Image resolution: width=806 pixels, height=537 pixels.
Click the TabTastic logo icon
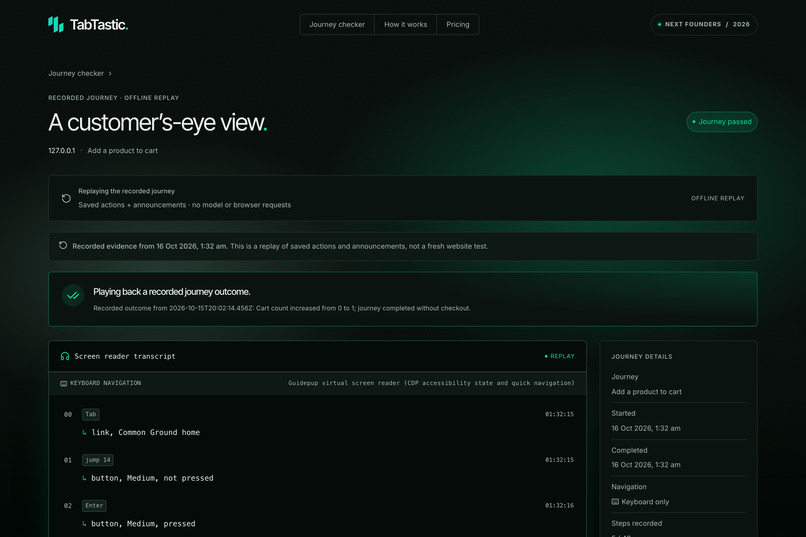56,24
